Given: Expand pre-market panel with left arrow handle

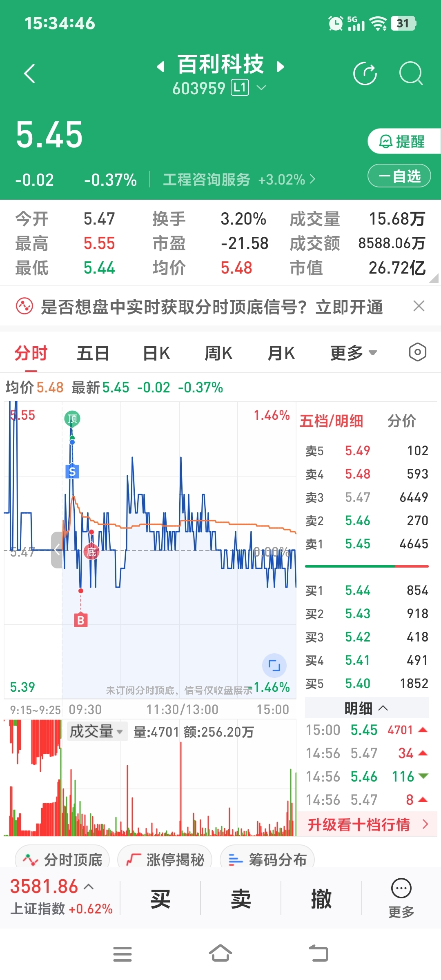Looking at the screenshot, I should [57, 550].
